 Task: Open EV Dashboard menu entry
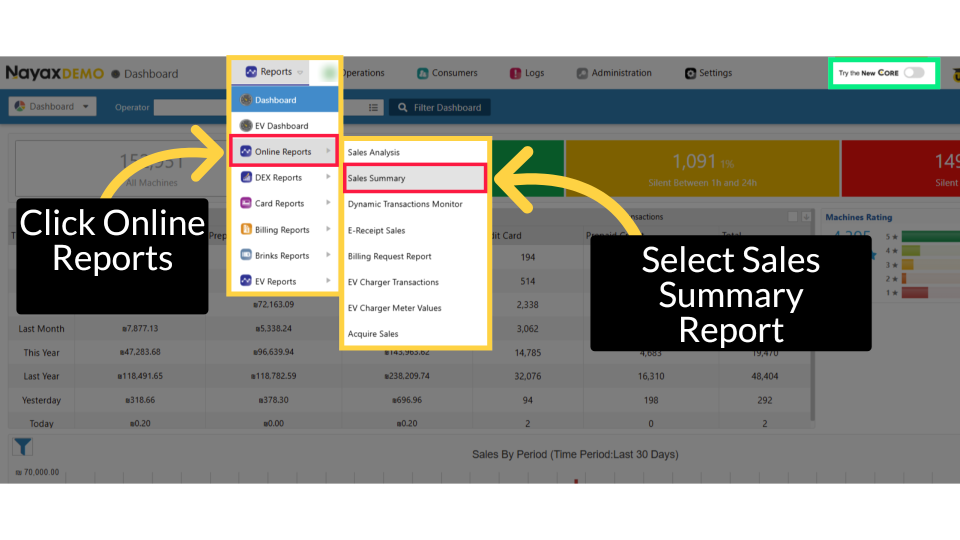285,126
